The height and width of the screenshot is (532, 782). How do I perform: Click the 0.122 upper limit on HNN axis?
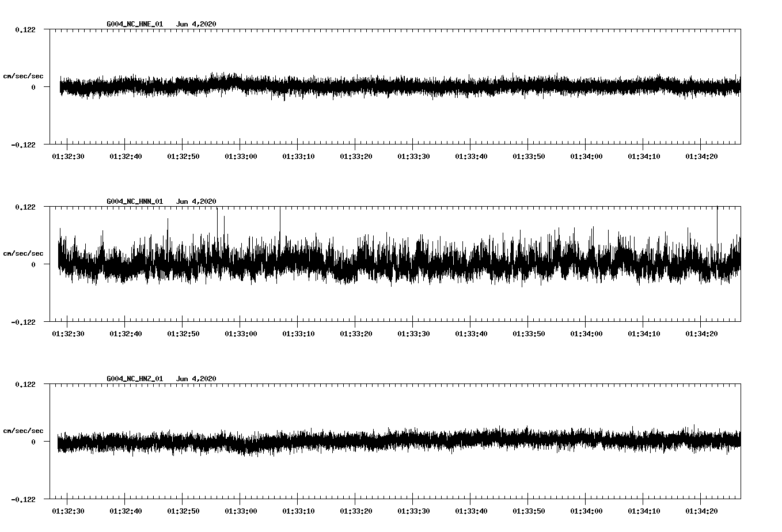click(25, 207)
